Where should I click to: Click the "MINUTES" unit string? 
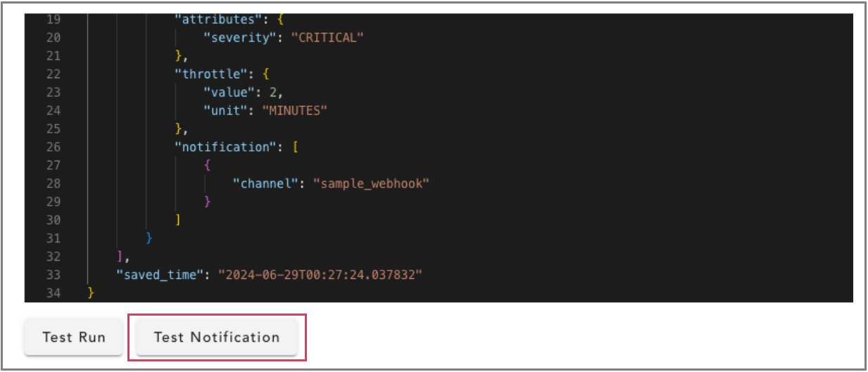[x=295, y=111]
